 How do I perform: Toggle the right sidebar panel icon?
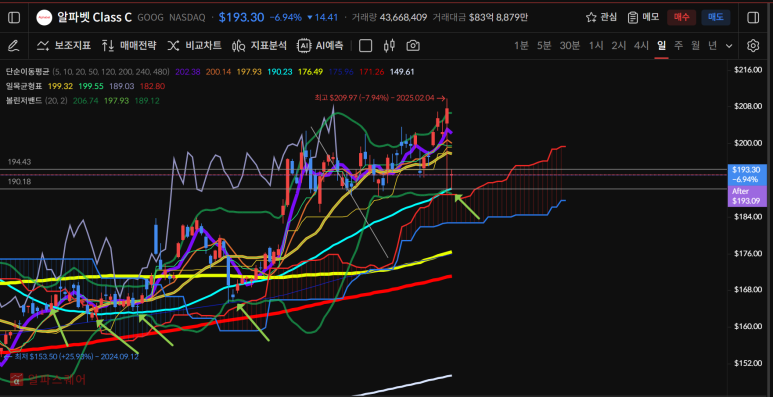[x=753, y=18]
